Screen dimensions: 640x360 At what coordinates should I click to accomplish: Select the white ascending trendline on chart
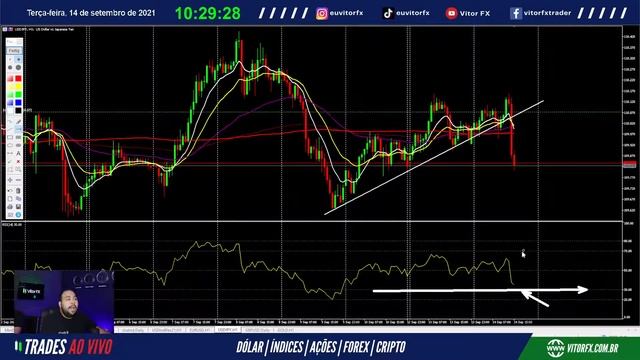point(433,157)
